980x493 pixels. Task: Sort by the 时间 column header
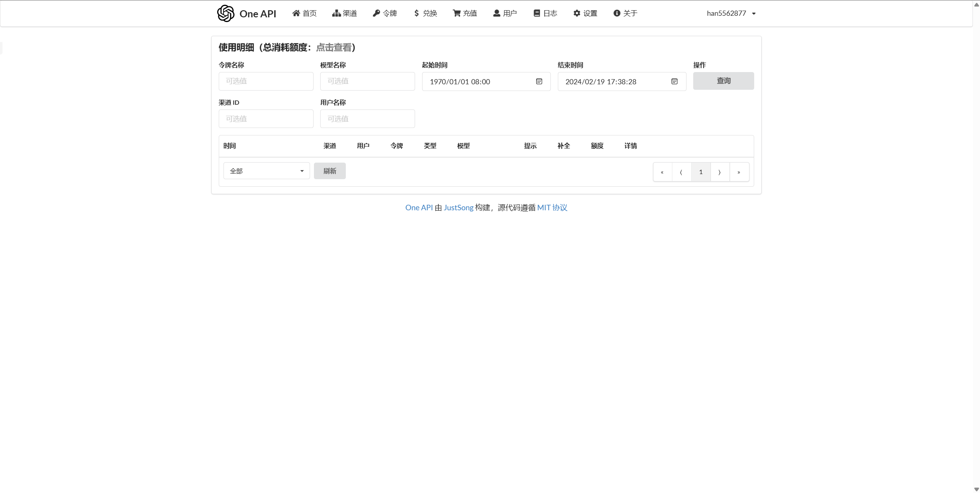click(x=230, y=146)
